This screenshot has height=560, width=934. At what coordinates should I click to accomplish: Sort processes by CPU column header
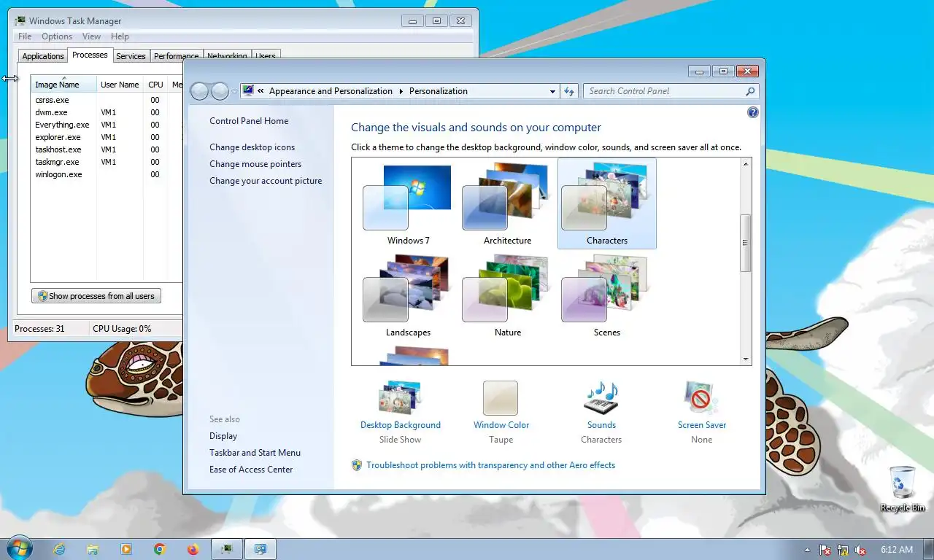[x=155, y=84]
